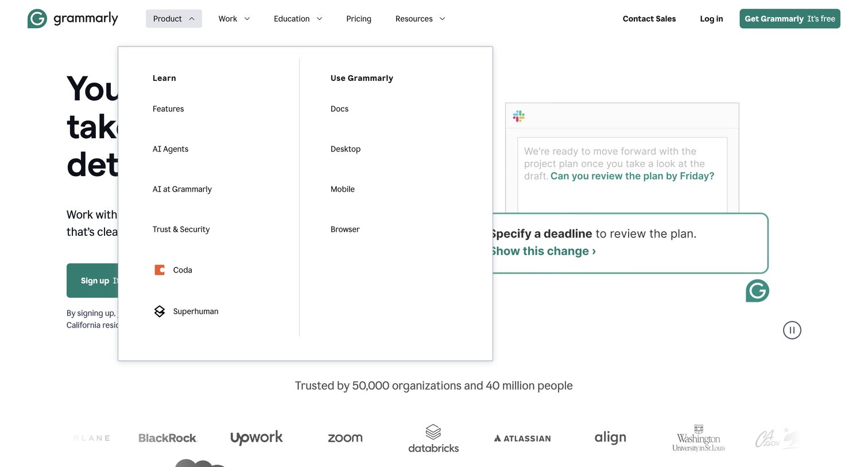Click the Slack icon in demo window

(x=519, y=116)
